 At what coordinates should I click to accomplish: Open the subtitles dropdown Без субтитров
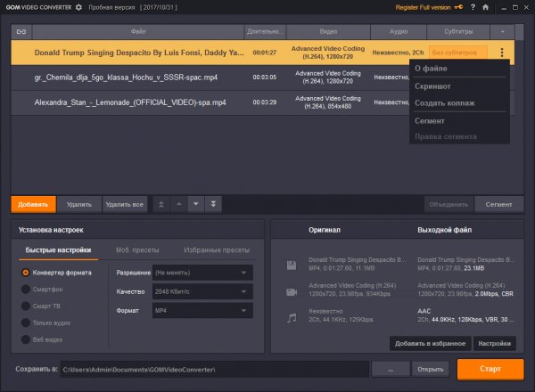(458, 53)
